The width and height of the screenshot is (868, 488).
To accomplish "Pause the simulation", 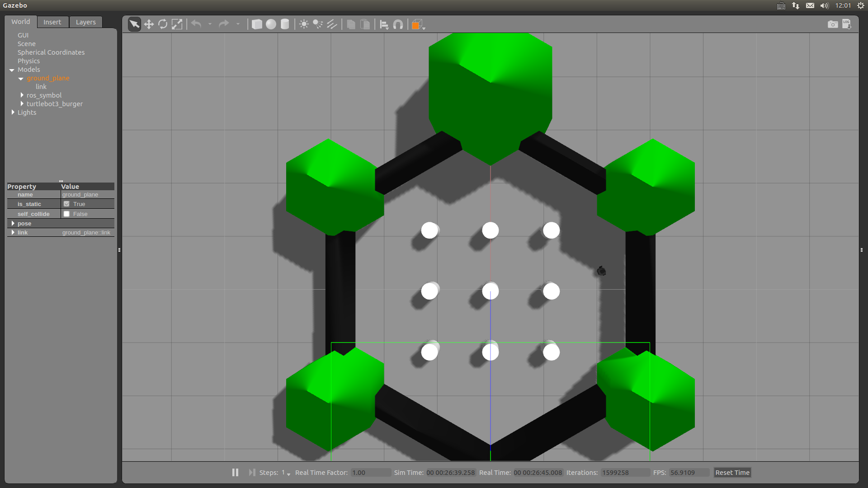I will point(235,472).
